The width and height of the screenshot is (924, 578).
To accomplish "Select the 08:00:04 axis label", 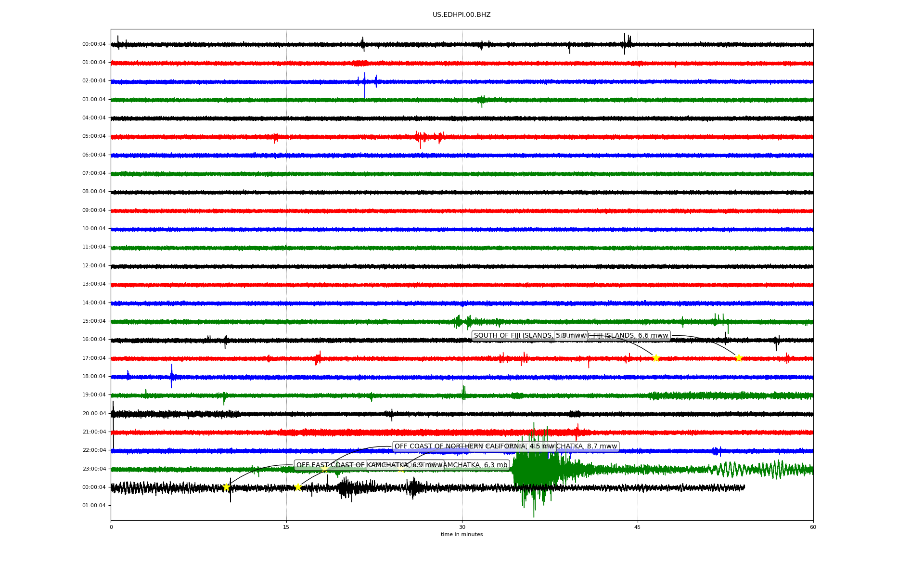I will (94, 192).
